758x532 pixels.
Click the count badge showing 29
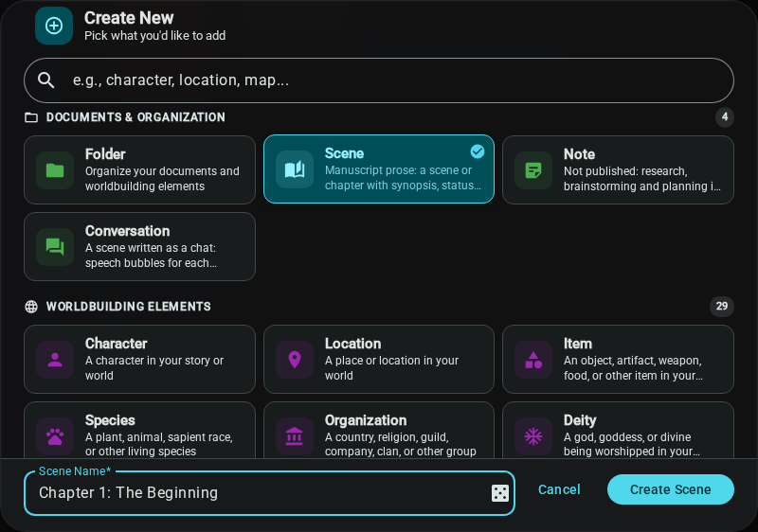pos(721,306)
